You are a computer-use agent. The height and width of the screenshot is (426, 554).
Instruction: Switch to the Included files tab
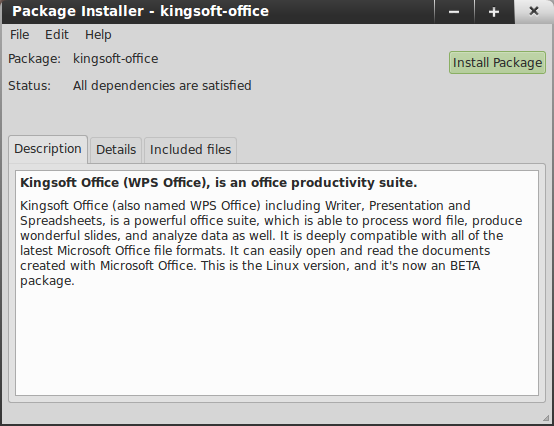(190, 150)
